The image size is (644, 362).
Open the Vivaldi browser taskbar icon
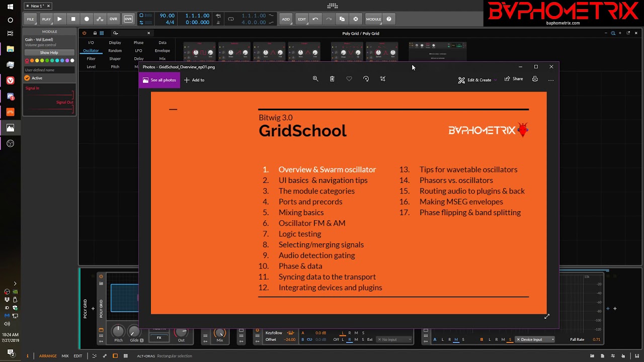click(x=10, y=80)
